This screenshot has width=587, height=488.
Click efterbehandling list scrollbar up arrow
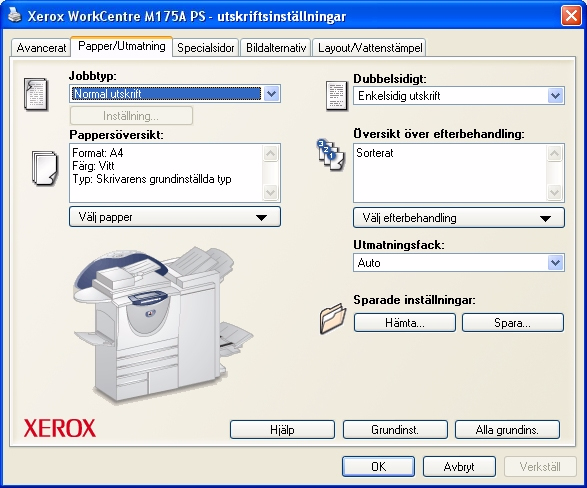click(555, 153)
